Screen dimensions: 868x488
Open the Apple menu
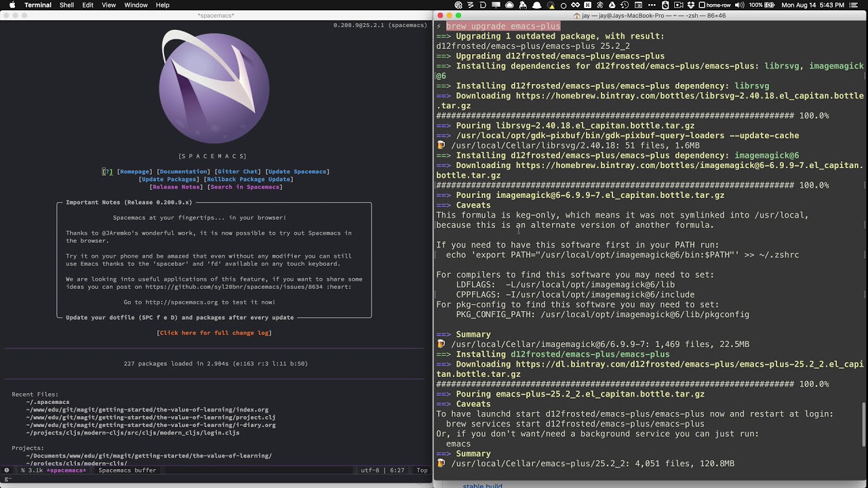[x=12, y=5]
